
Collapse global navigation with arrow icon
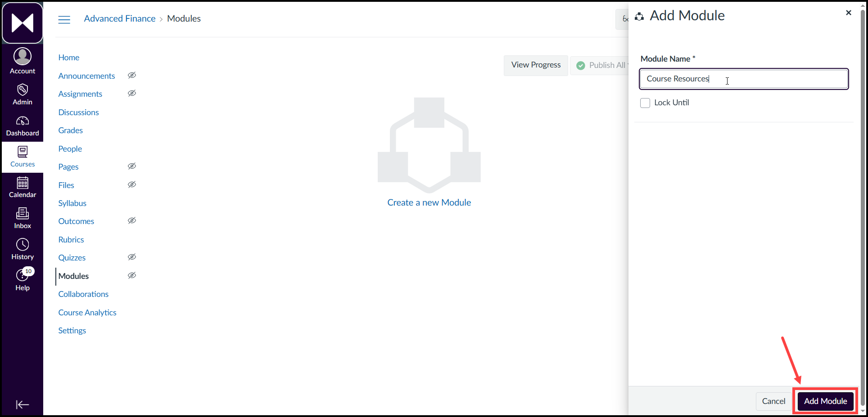(23, 404)
